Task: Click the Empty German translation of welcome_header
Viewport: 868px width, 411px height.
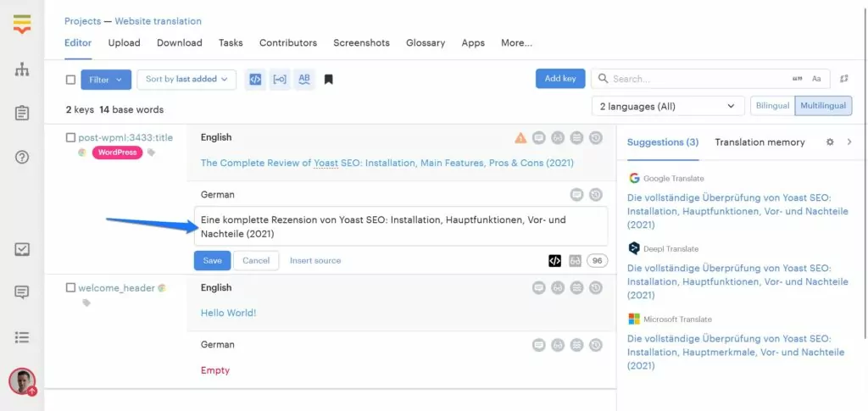Action: coord(215,370)
